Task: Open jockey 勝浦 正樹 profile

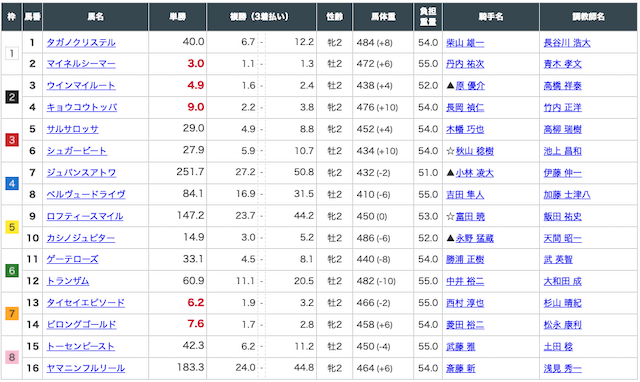Action: point(465,260)
